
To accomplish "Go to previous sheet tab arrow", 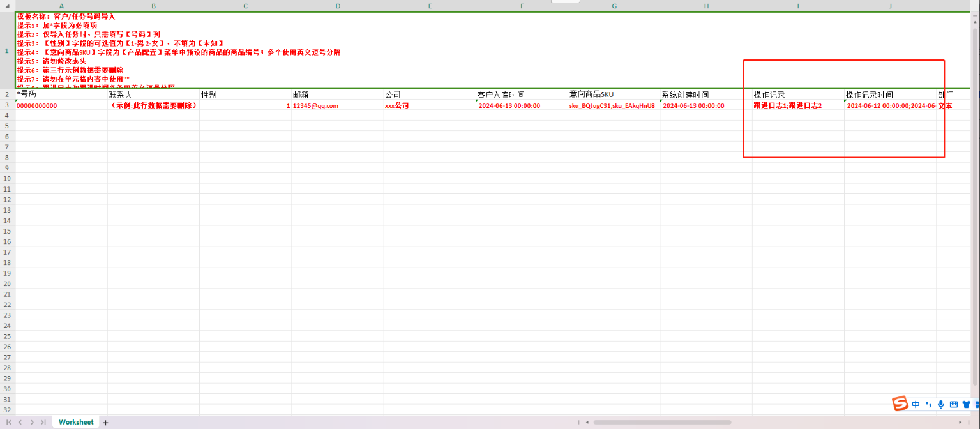I will coord(20,423).
